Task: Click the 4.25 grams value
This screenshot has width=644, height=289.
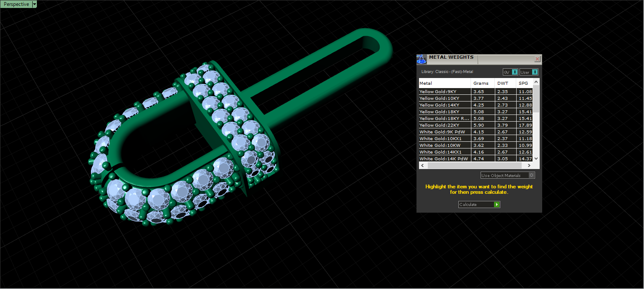Action: click(478, 105)
